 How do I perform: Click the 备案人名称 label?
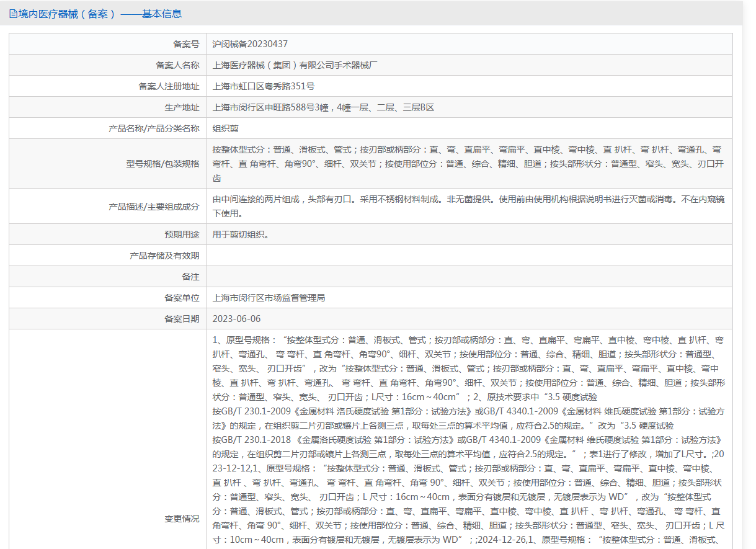tap(178, 65)
